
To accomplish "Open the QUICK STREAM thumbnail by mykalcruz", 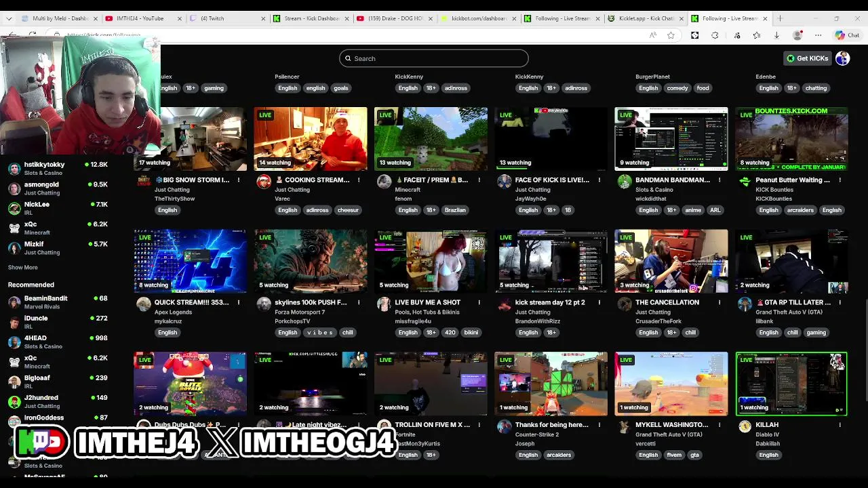I will click(x=191, y=261).
